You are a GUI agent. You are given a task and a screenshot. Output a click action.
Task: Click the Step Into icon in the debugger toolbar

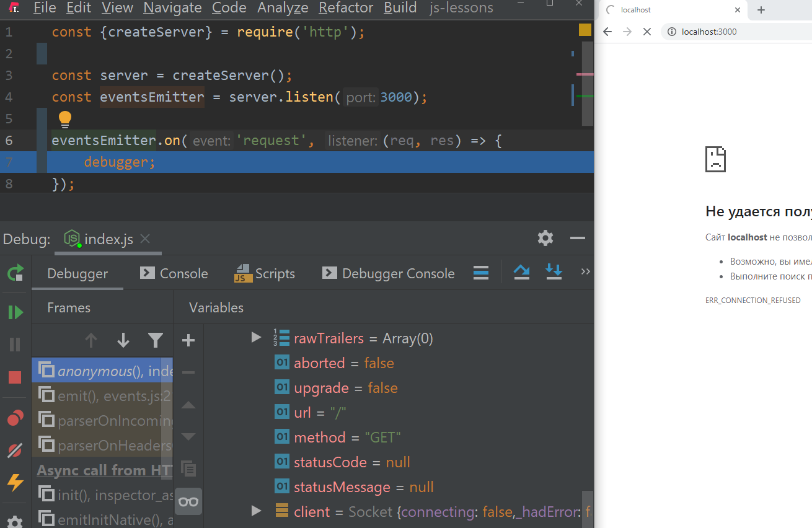coord(554,273)
